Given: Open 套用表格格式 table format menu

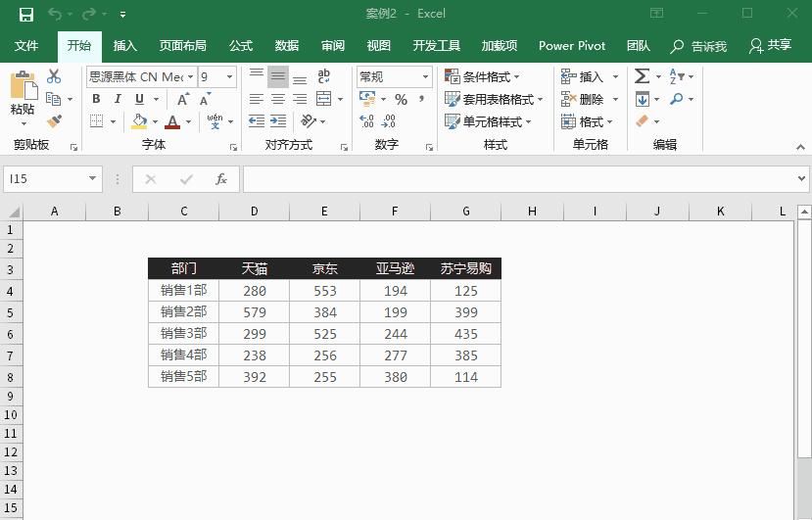Looking at the screenshot, I should [x=494, y=99].
